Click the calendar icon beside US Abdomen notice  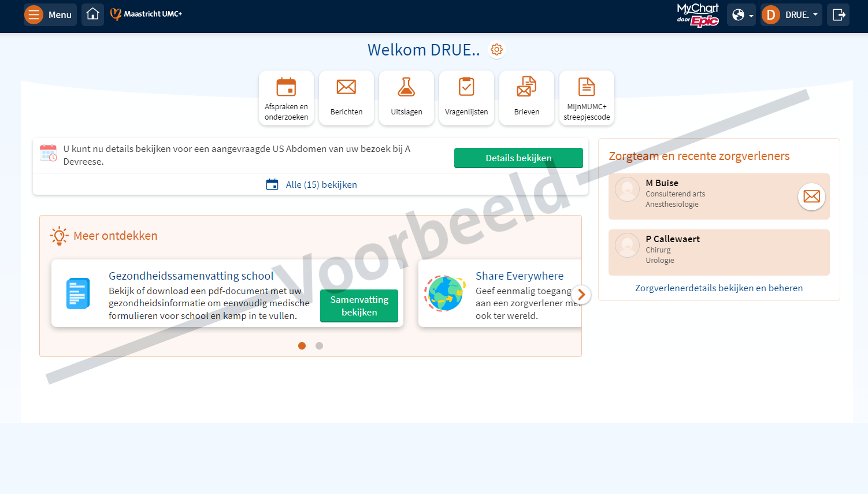pyautogui.click(x=48, y=153)
